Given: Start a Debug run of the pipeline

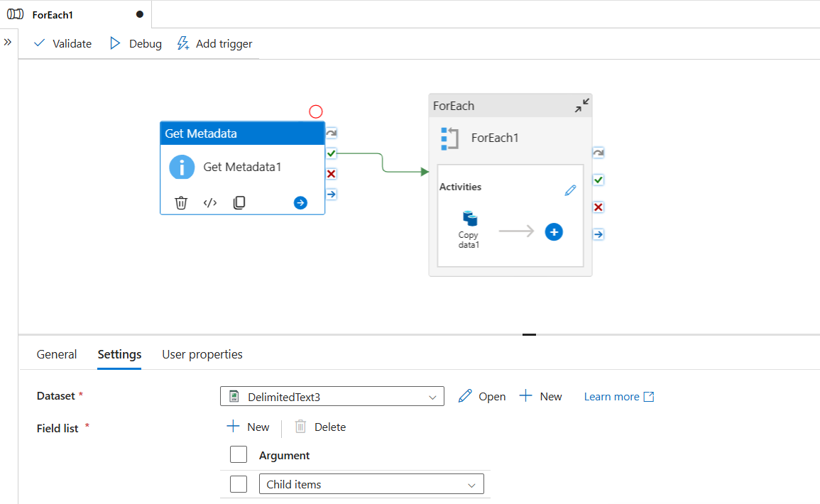Looking at the screenshot, I should [135, 43].
